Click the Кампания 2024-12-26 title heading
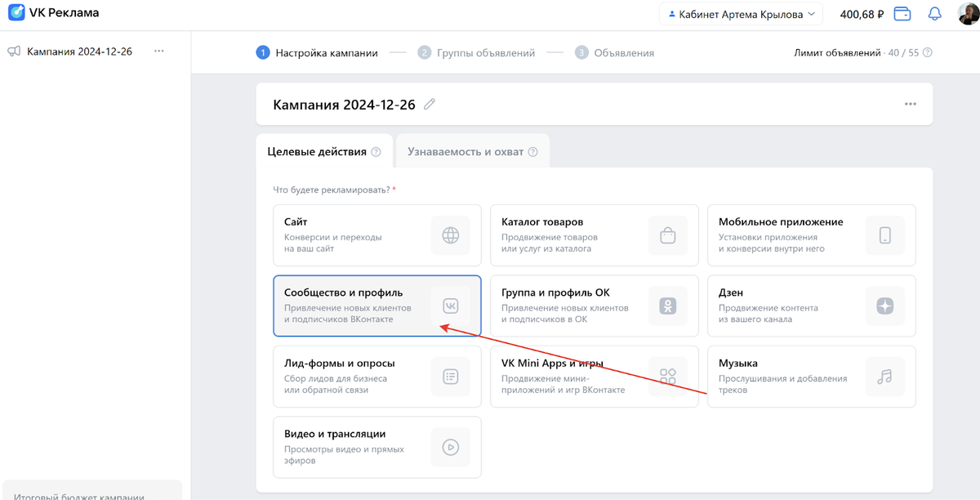 point(344,105)
